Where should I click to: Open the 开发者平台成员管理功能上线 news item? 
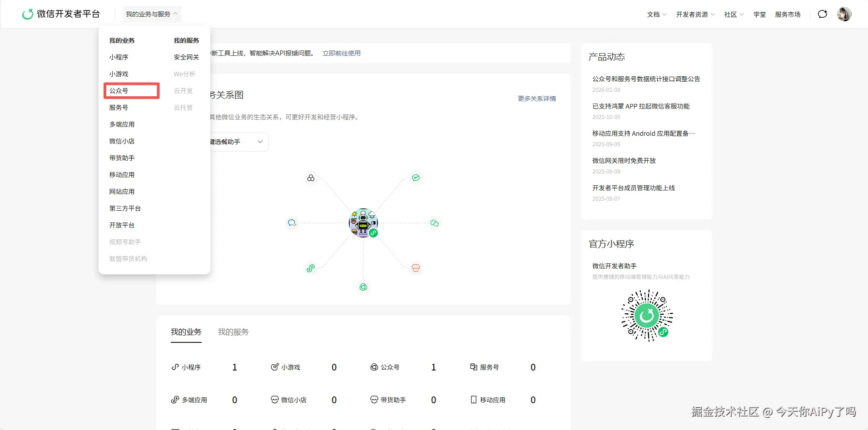[634, 188]
